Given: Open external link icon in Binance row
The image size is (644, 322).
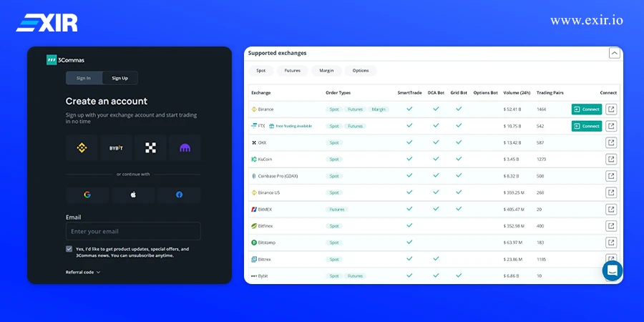Looking at the screenshot, I should [x=611, y=109].
